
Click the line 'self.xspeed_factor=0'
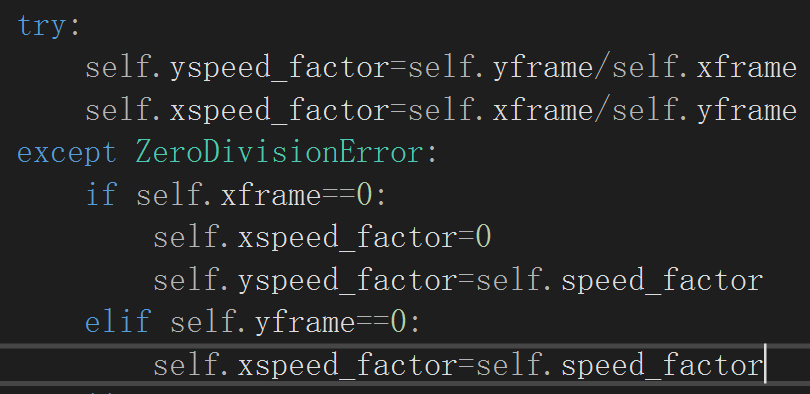(322, 238)
